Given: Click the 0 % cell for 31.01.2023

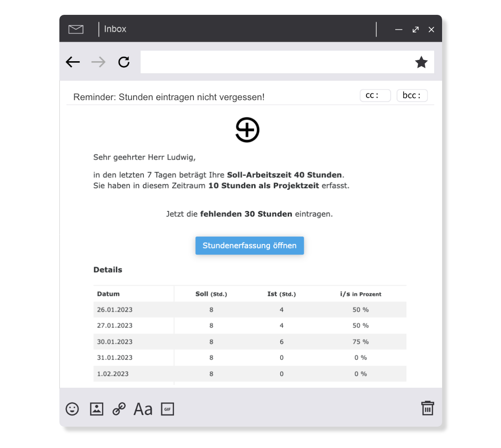Looking at the screenshot, I should tap(361, 358).
